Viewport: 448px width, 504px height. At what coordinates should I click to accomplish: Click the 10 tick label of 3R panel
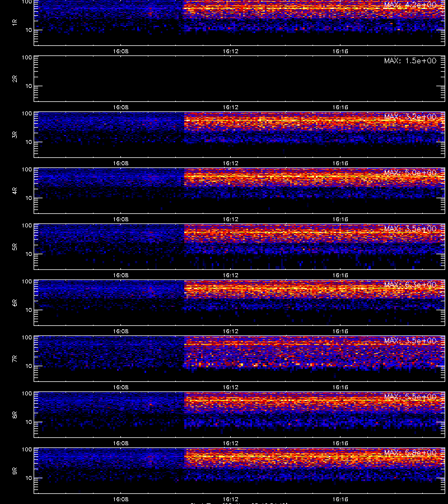(x=29, y=142)
